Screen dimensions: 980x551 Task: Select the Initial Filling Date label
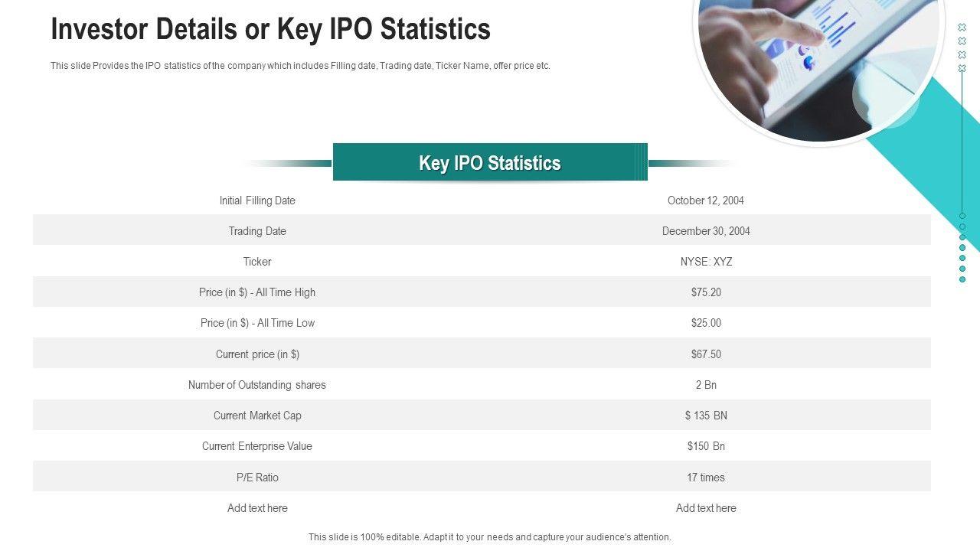257,201
